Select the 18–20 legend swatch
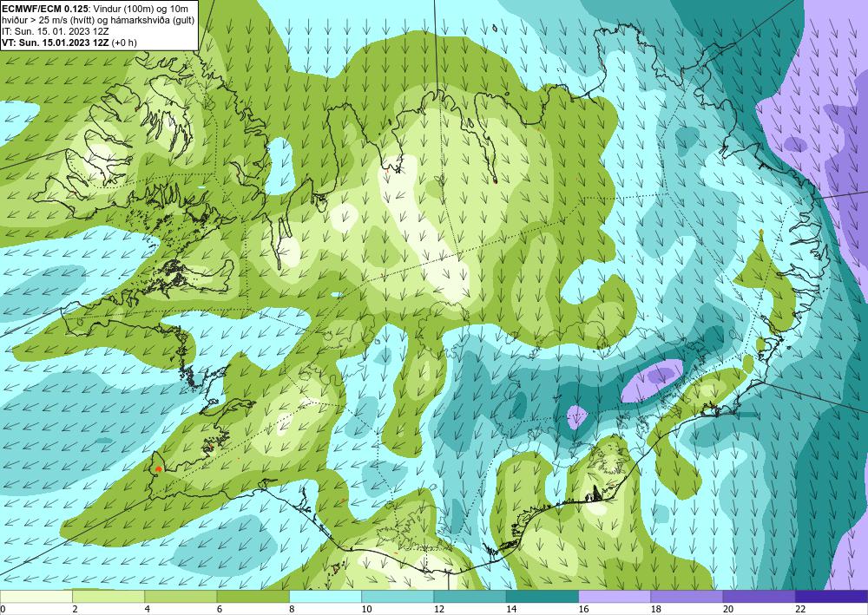The image size is (868, 615). (x=687, y=596)
